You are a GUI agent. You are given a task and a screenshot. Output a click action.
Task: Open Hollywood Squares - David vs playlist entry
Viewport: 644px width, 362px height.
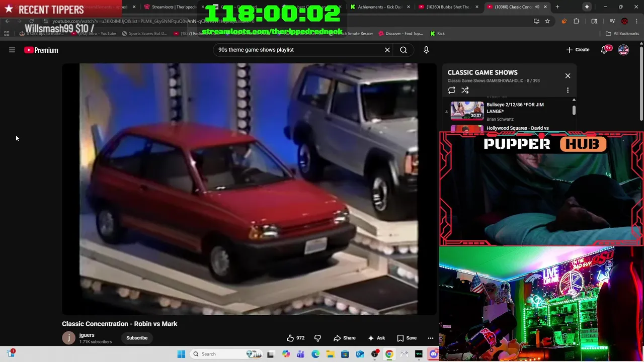click(x=517, y=128)
